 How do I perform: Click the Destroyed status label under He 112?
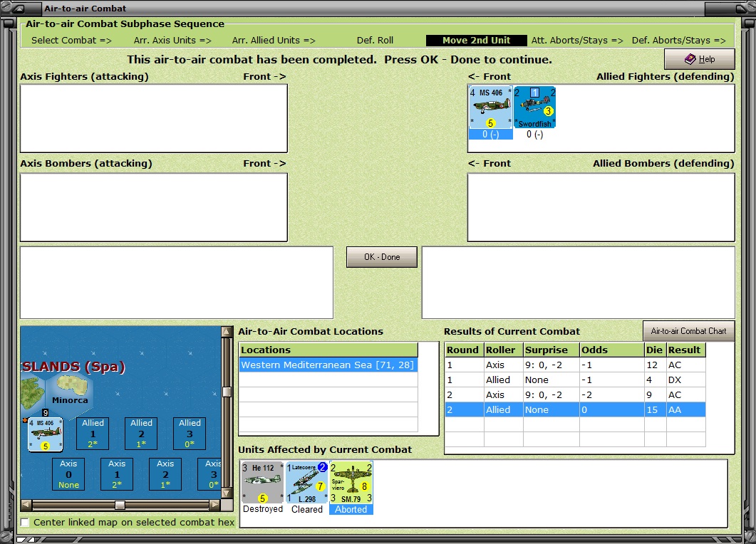coord(263,509)
